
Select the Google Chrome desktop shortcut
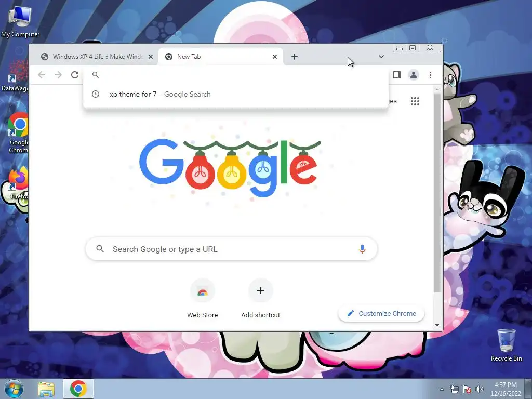coord(18,133)
